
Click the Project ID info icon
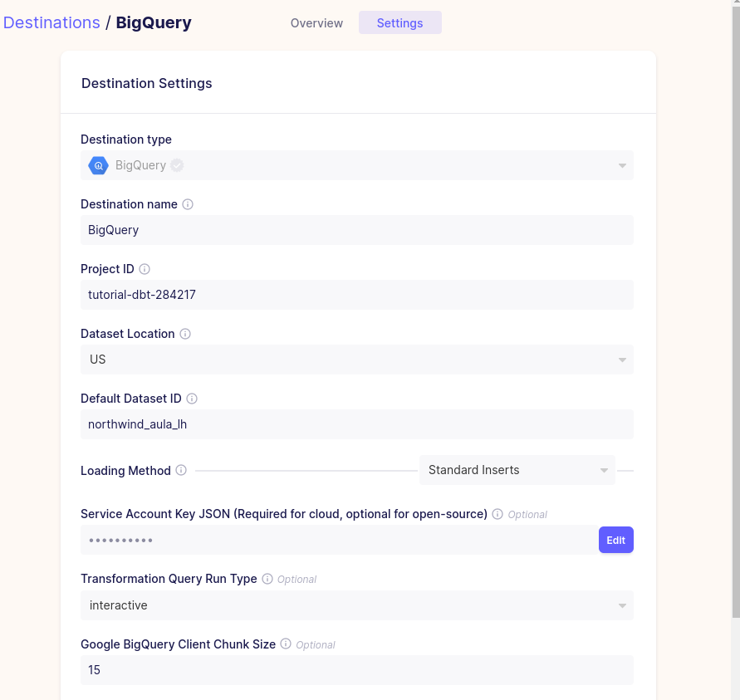click(145, 269)
